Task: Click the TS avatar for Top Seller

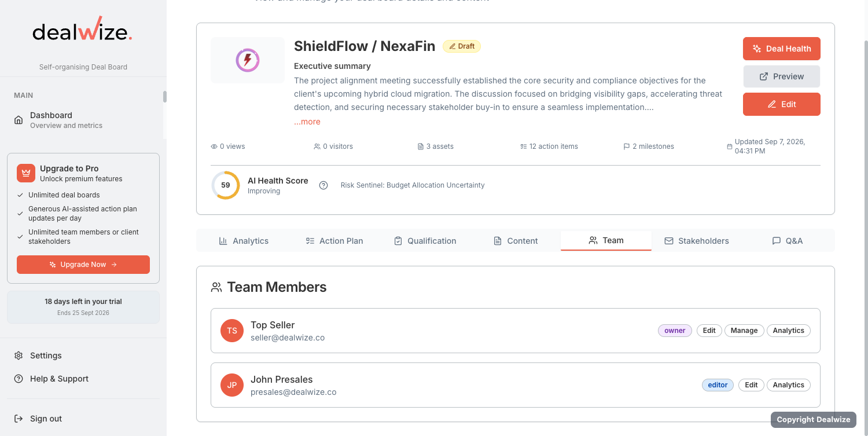Action: point(232,331)
